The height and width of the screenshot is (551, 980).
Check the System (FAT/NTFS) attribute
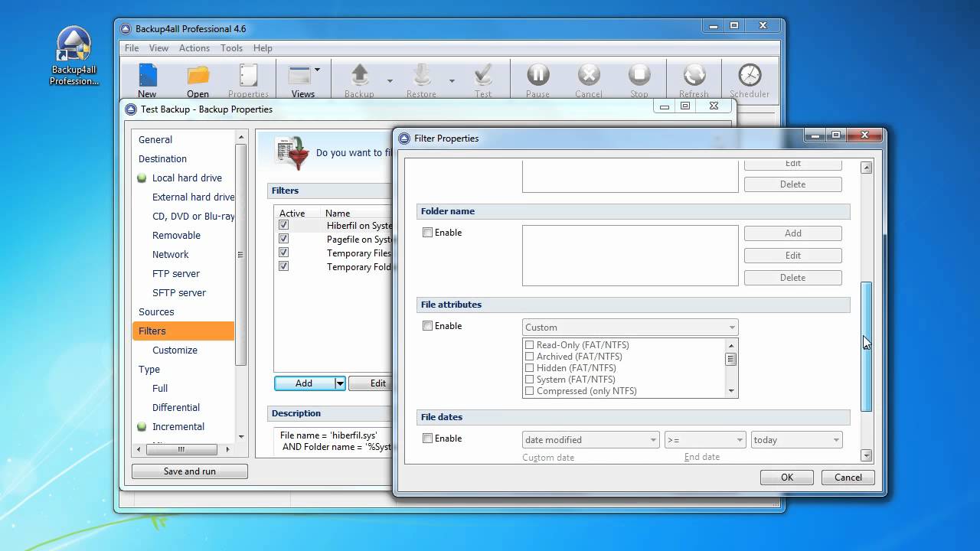coord(529,380)
